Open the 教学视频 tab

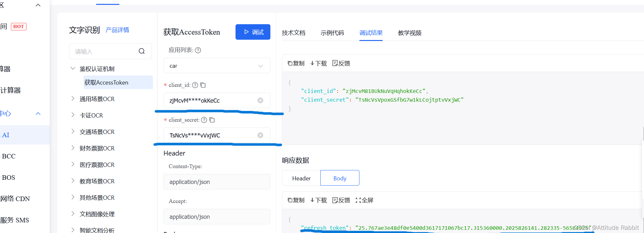(x=410, y=33)
